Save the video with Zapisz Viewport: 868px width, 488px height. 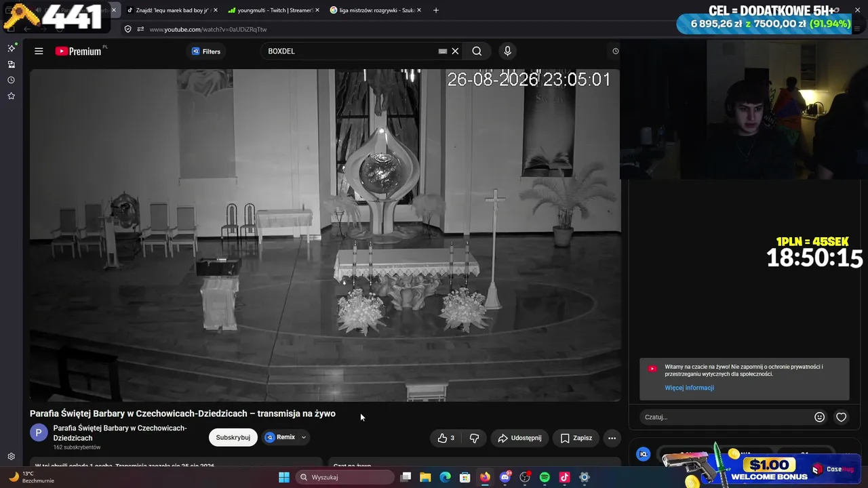click(576, 438)
